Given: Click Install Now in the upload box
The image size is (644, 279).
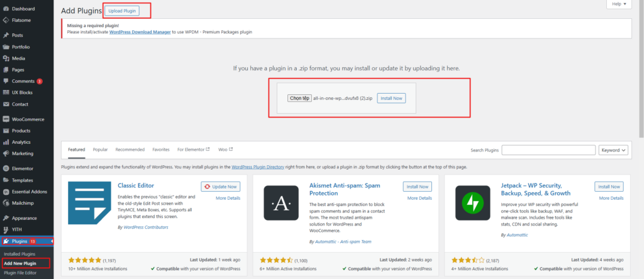Looking at the screenshot, I should click(x=391, y=99).
